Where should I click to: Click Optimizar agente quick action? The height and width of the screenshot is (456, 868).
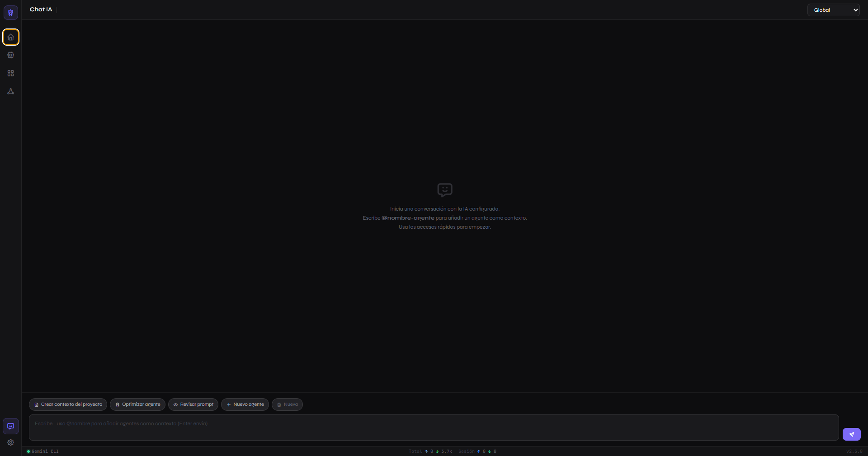137,404
